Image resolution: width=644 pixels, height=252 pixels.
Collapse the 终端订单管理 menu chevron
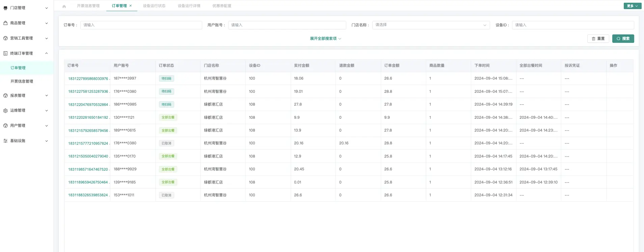click(x=47, y=53)
